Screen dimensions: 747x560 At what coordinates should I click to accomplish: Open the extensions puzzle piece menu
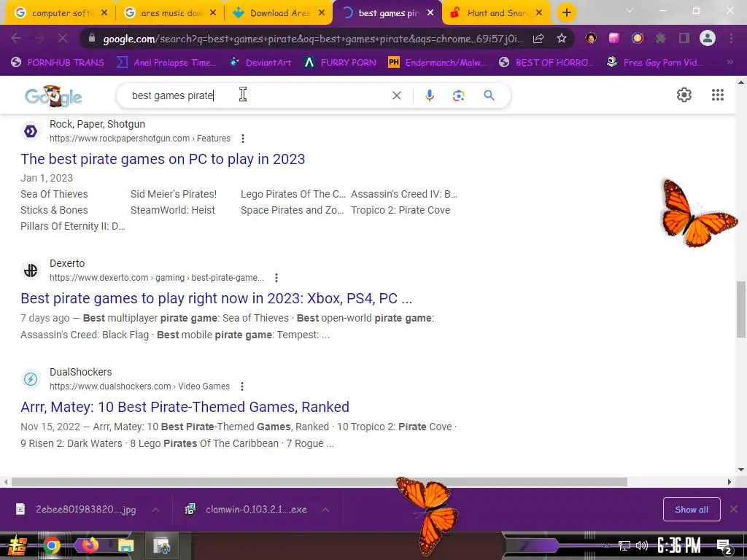click(661, 38)
